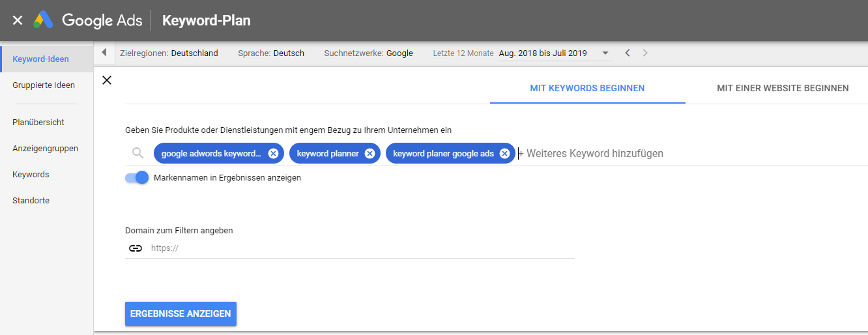Collapse the sidebar with the triangle arrow
The image size is (868, 335).
(104, 53)
